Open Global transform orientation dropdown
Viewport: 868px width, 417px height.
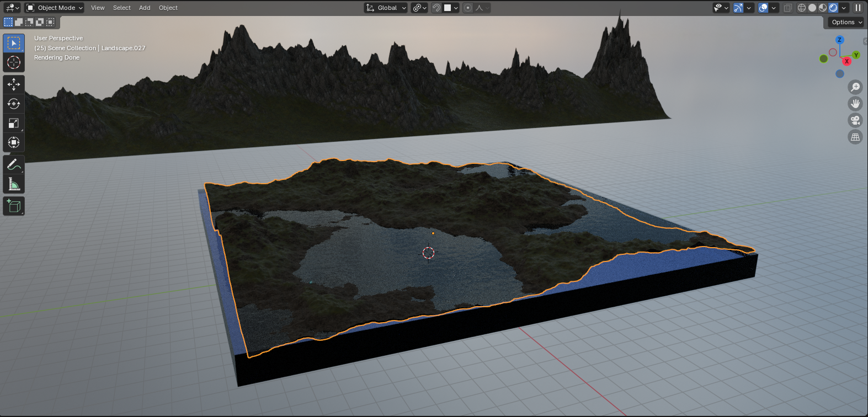386,8
